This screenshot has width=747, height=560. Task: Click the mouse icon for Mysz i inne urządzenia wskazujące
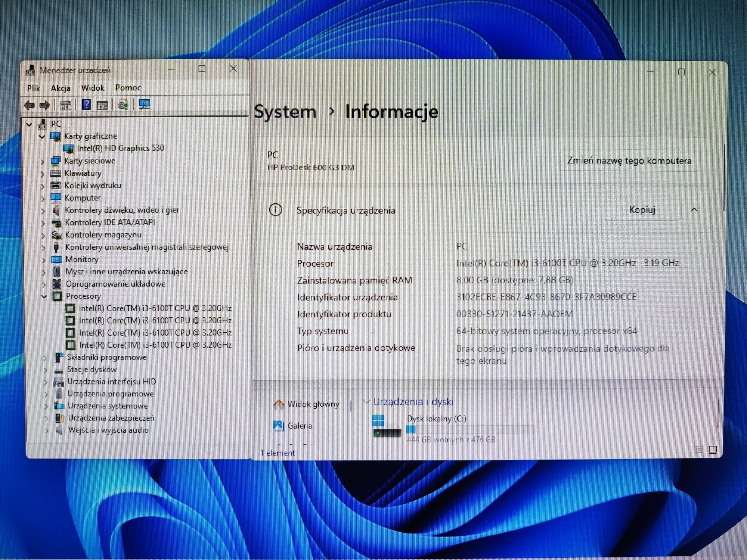pos(57,271)
